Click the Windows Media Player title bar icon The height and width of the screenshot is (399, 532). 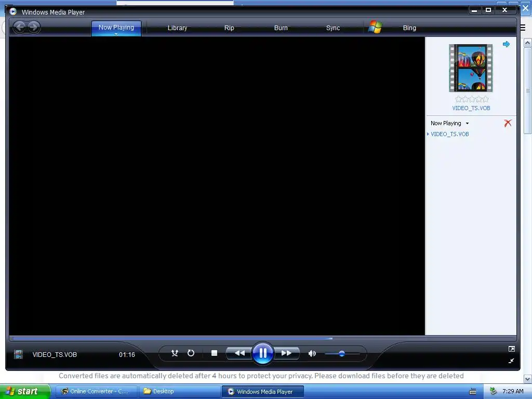pyautogui.click(x=13, y=11)
